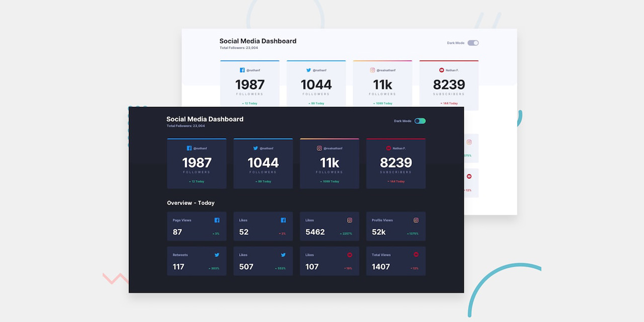This screenshot has width=644, height=322.
Task: Enable Dark Mode on the light dashboard
Action: [x=473, y=43]
